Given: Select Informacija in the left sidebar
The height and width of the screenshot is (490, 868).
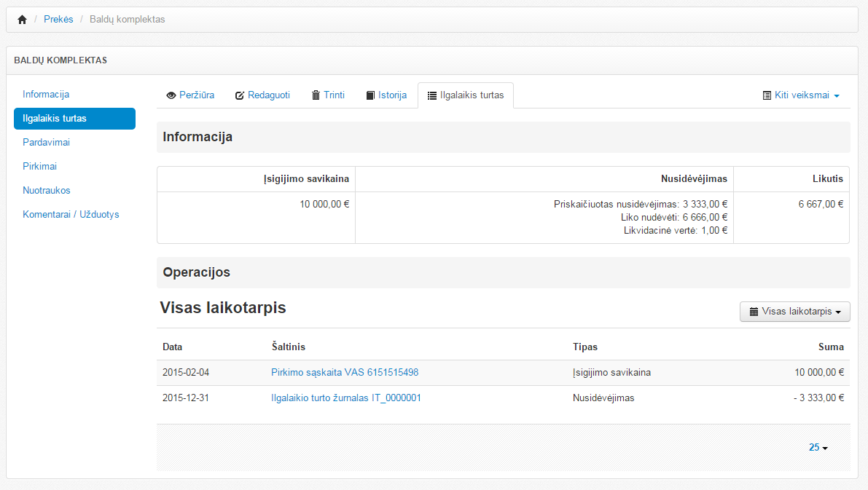Looking at the screenshot, I should pyautogui.click(x=46, y=95).
